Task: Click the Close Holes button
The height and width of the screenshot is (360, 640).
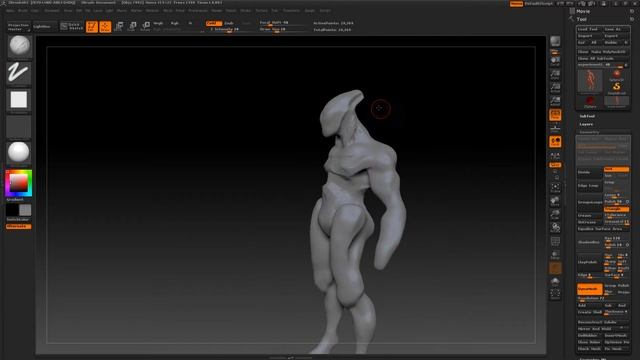Action: pos(589,342)
